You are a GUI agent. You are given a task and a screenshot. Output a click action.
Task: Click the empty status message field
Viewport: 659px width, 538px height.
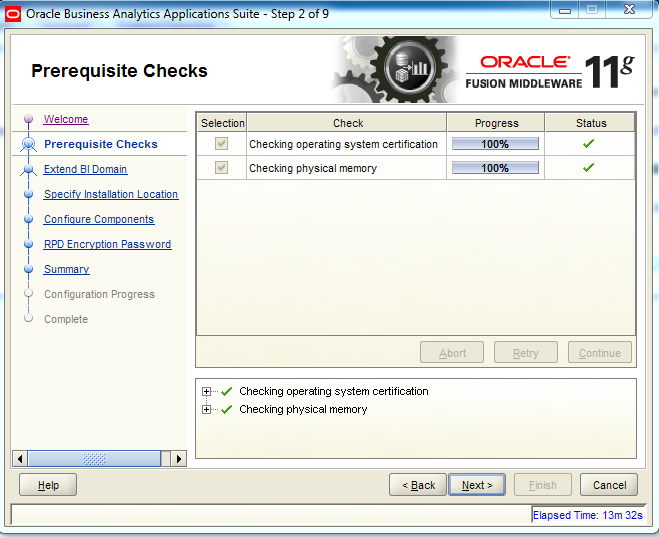(x=271, y=514)
